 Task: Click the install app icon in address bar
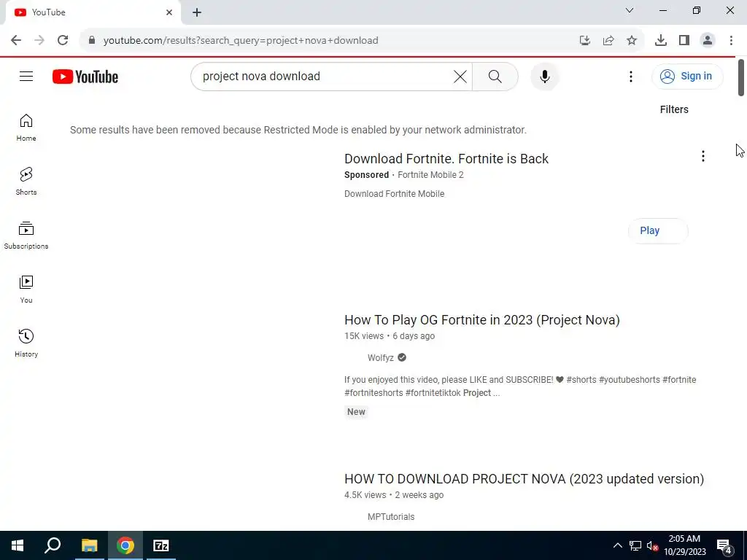click(585, 41)
